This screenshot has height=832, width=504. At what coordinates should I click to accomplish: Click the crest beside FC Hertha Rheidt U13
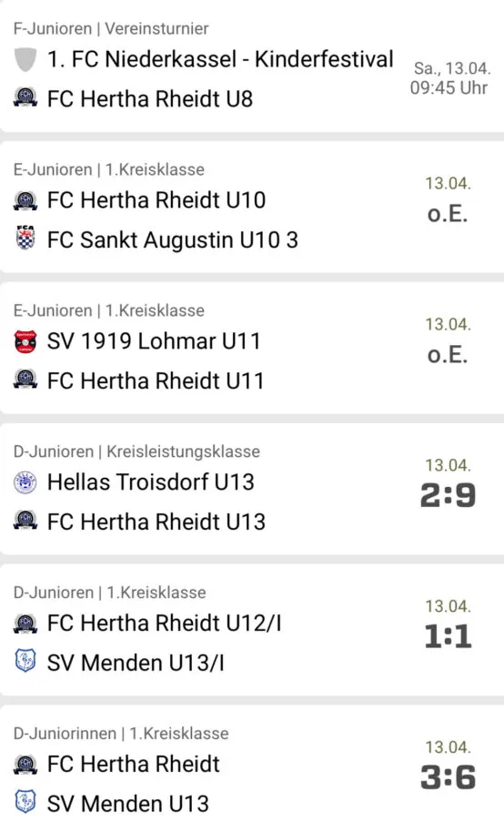coord(25,521)
